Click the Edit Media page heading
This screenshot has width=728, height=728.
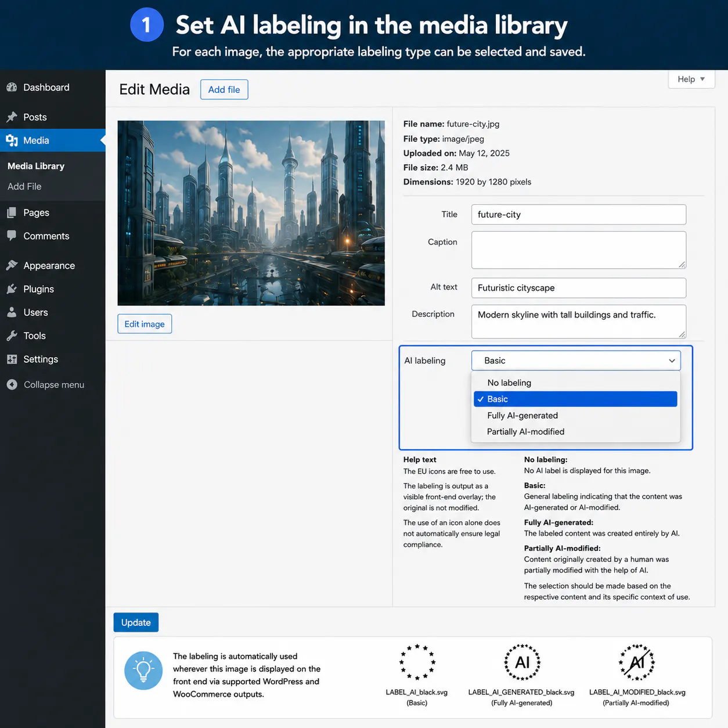click(154, 89)
